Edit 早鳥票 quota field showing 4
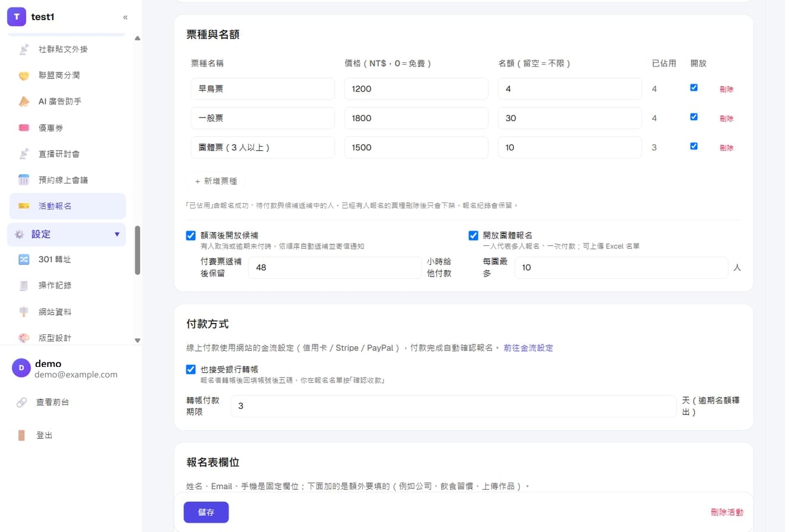The width and height of the screenshot is (785, 532). point(570,89)
